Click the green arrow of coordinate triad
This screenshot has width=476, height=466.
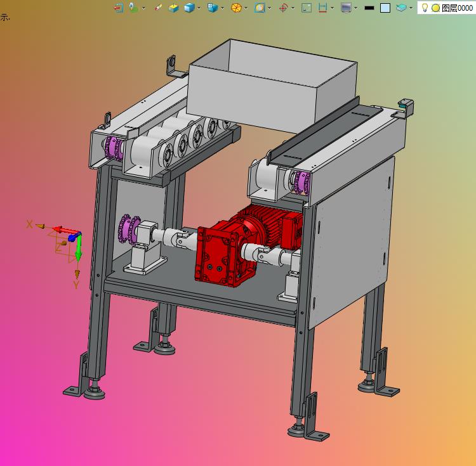(x=78, y=249)
